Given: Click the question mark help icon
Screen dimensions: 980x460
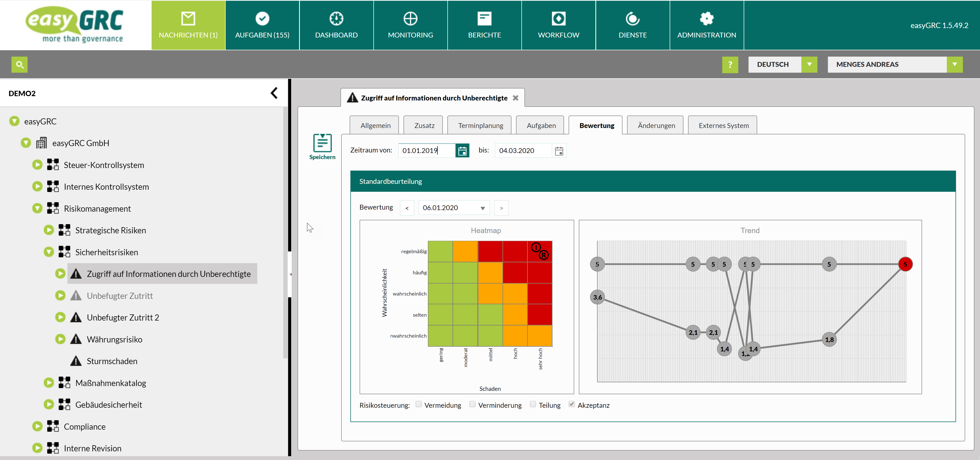Looking at the screenshot, I should coord(730,65).
